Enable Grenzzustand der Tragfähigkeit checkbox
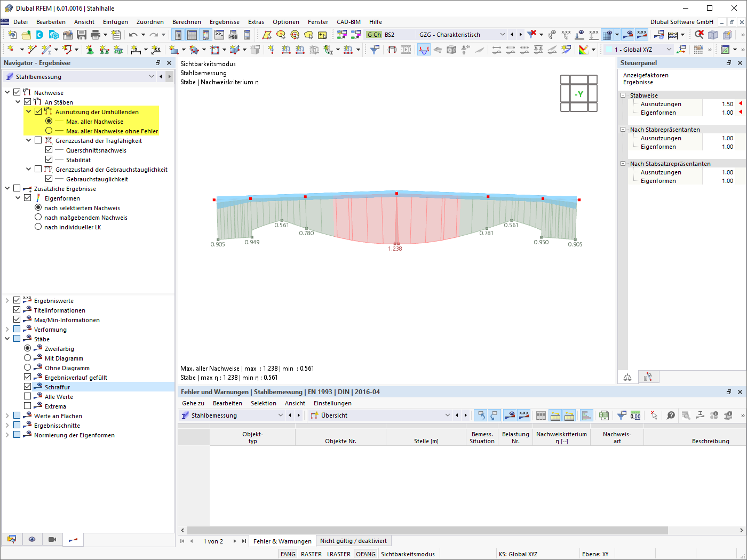 pyautogui.click(x=38, y=140)
